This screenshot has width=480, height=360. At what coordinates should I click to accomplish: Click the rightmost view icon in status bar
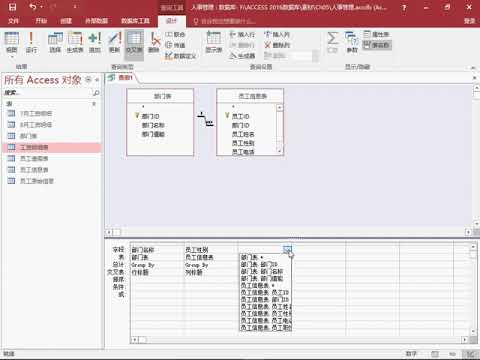[471, 354]
